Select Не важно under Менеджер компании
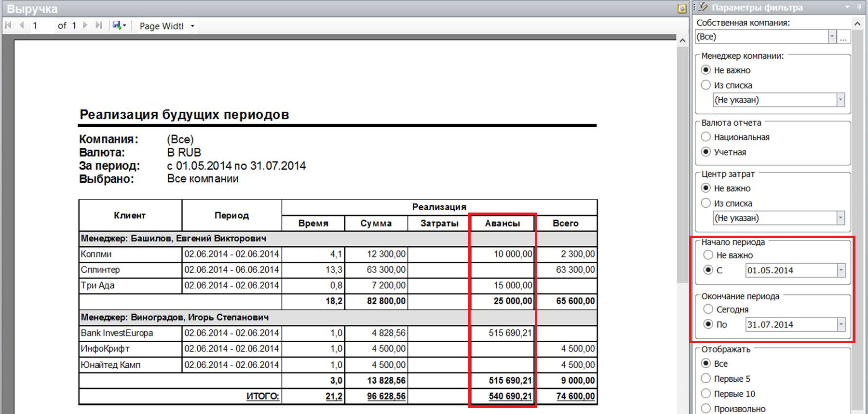 click(706, 70)
